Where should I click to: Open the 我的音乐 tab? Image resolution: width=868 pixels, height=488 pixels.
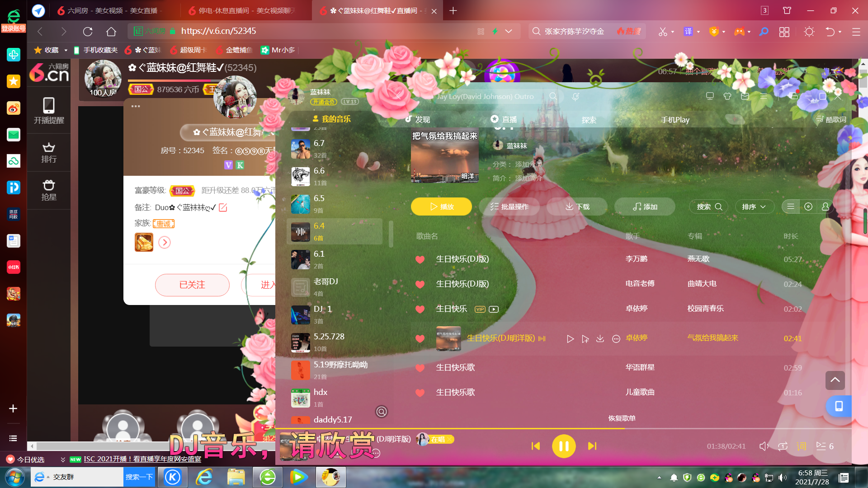tap(331, 119)
